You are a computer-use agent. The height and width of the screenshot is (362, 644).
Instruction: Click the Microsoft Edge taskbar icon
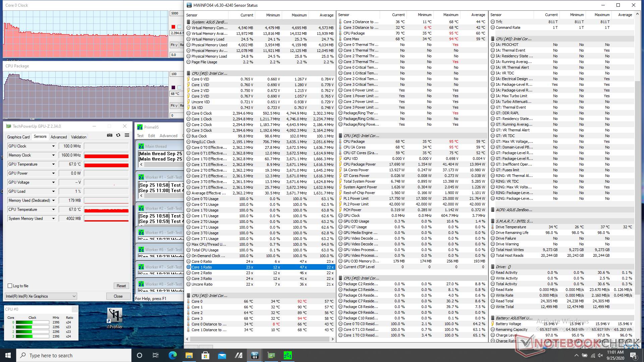tap(172, 355)
